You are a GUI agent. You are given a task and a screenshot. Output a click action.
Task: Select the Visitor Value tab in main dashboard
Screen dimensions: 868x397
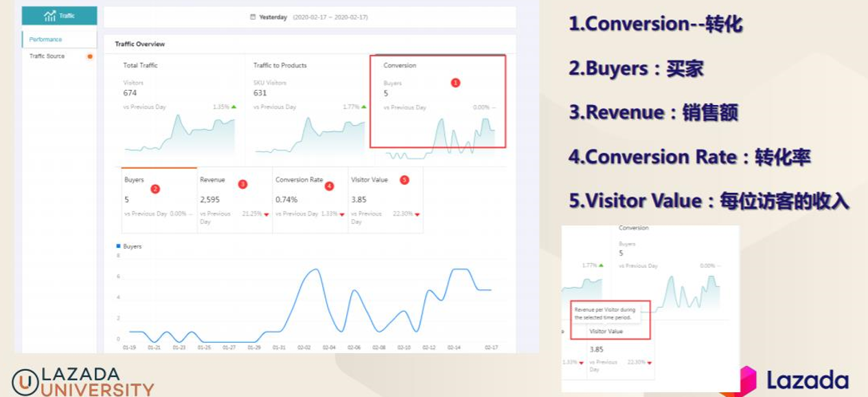click(x=385, y=201)
